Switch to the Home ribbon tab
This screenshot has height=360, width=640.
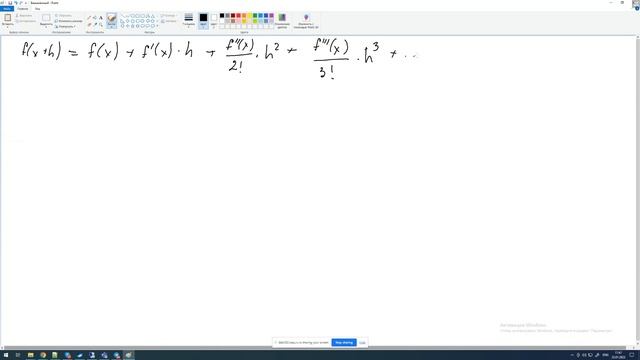tap(23, 9)
